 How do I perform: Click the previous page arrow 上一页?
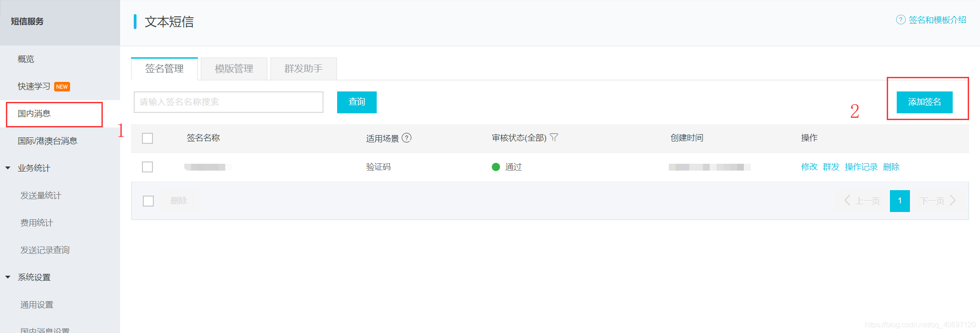click(847, 200)
